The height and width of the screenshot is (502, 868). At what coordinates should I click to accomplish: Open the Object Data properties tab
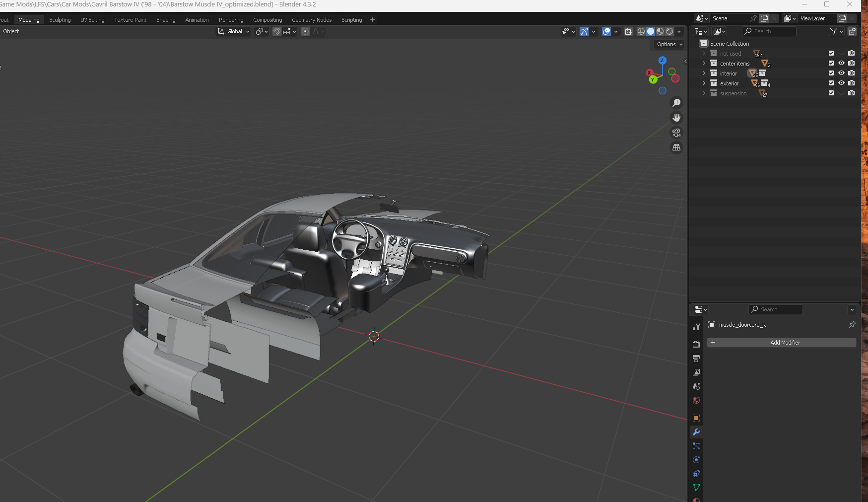696,488
